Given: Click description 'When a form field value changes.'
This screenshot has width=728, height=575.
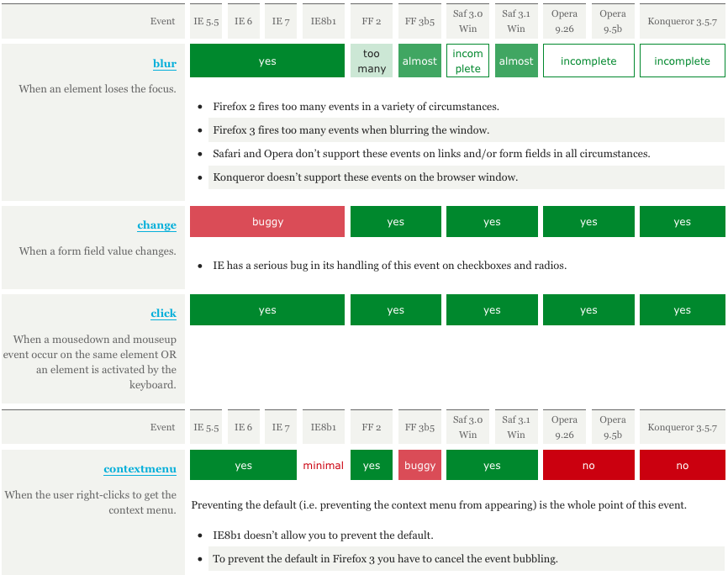Looking at the screenshot, I should pos(98,251).
